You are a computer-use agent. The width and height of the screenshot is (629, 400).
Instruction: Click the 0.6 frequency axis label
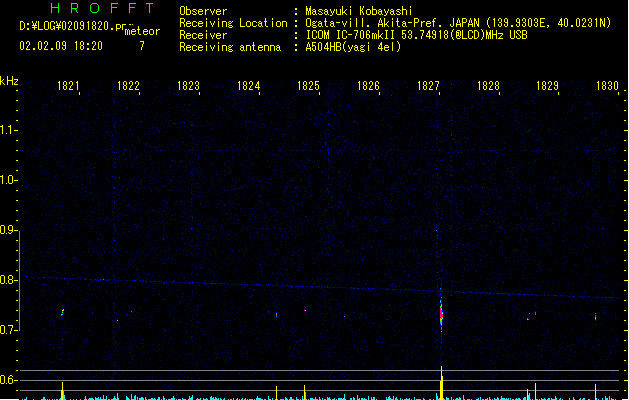coord(8,380)
